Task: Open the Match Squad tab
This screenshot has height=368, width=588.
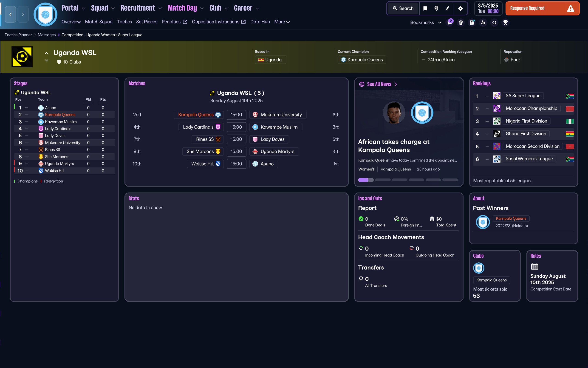Action: (x=99, y=22)
